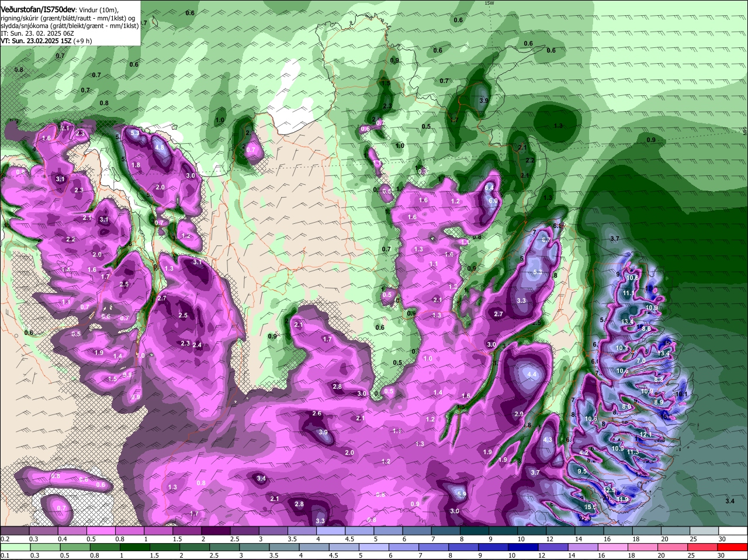Select the map value '4.4'
The image size is (748, 560).
532,374
